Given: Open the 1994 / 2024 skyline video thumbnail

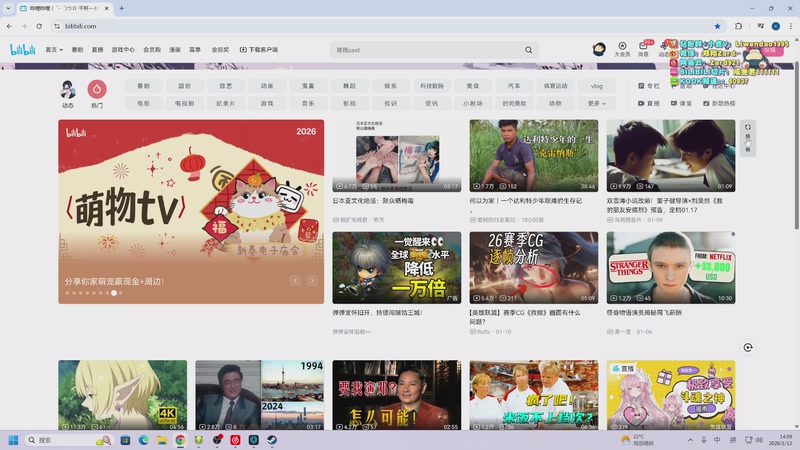Looking at the screenshot, I should point(260,395).
